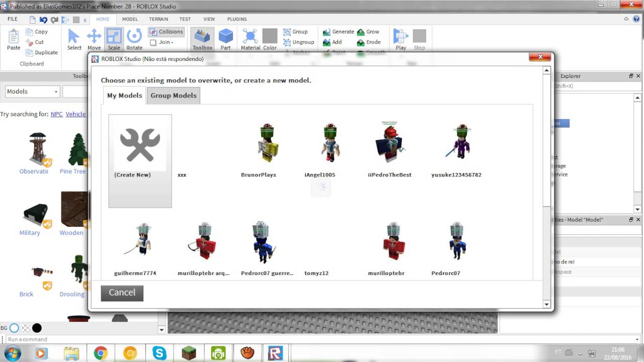The width and height of the screenshot is (644, 362).
Task: Open the Color swatch picker
Action: coord(270,36)
